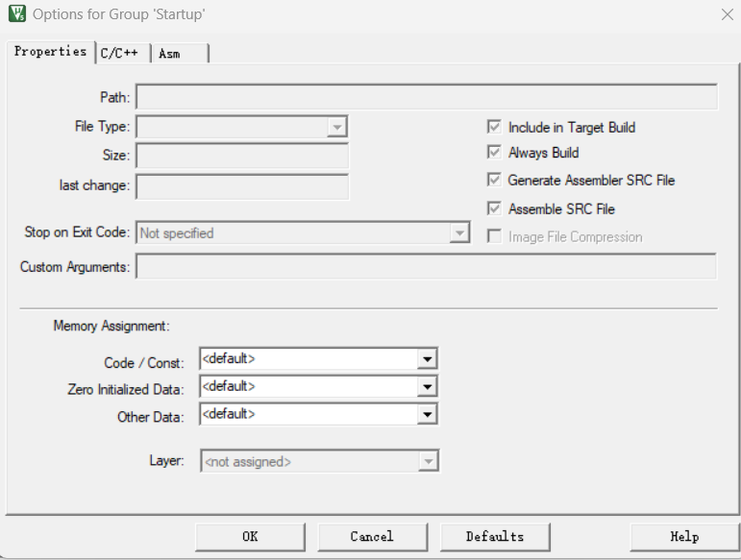
Task: Toggle the Assemble SRC File checkbox
Action: point(494,208)
